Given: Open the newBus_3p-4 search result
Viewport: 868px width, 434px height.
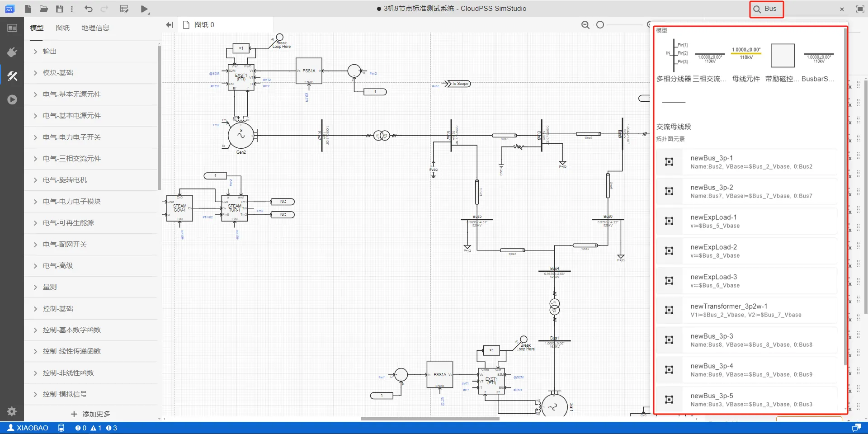Looking at the screenshot, I should tap(747, 370).
